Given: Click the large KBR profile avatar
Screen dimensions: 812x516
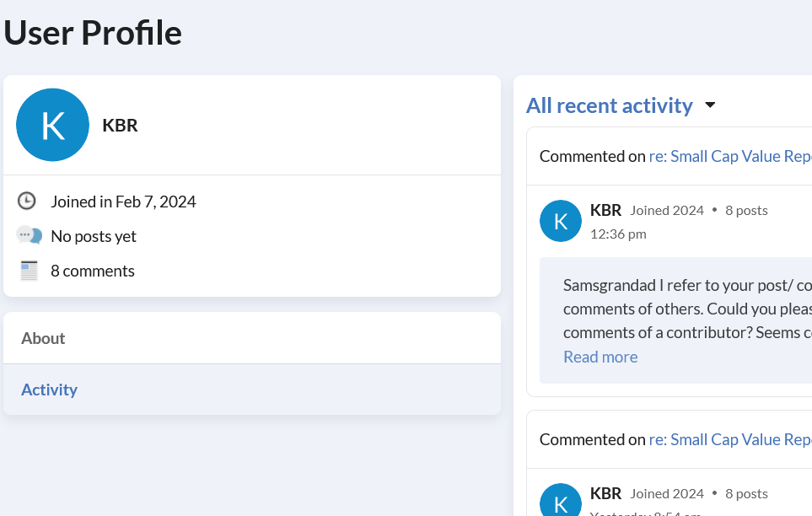Looking at the screenshot, I should [x=53, y=125].
